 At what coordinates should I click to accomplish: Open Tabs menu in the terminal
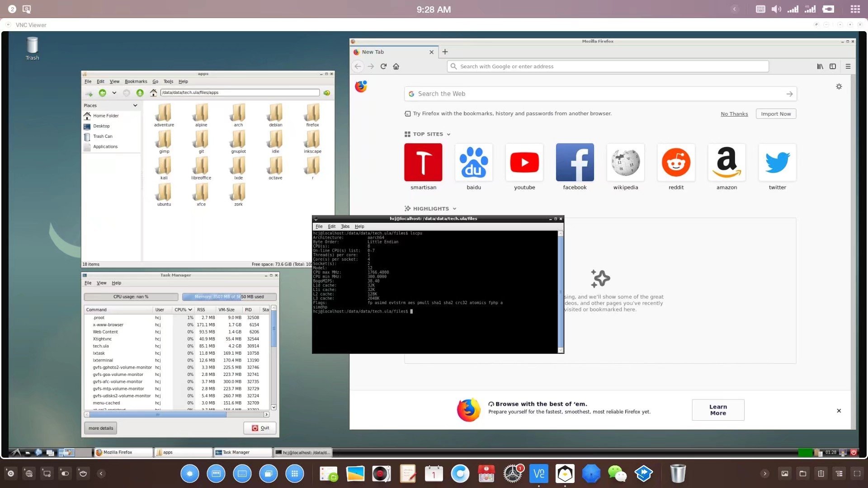345,226
